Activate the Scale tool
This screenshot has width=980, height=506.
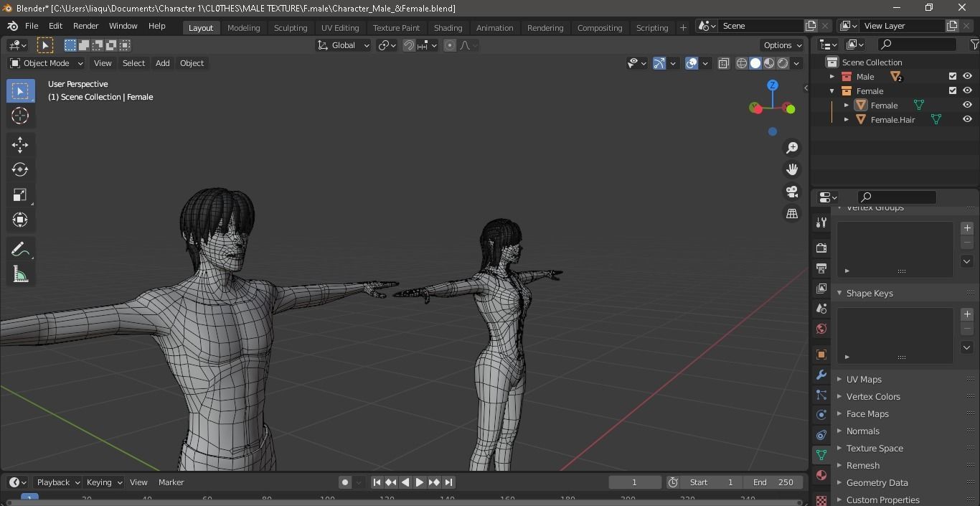[20, 195]
